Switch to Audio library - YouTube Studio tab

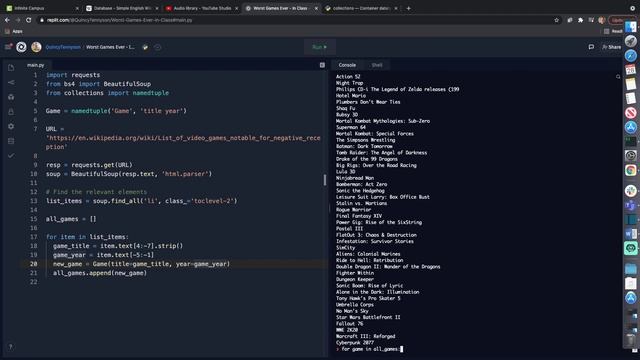[202, 8]
